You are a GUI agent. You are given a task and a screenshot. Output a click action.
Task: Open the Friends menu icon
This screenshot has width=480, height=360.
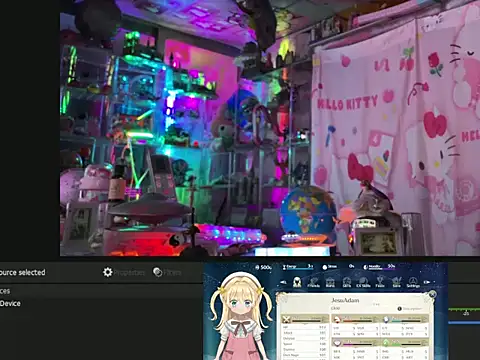click(313, 282)
